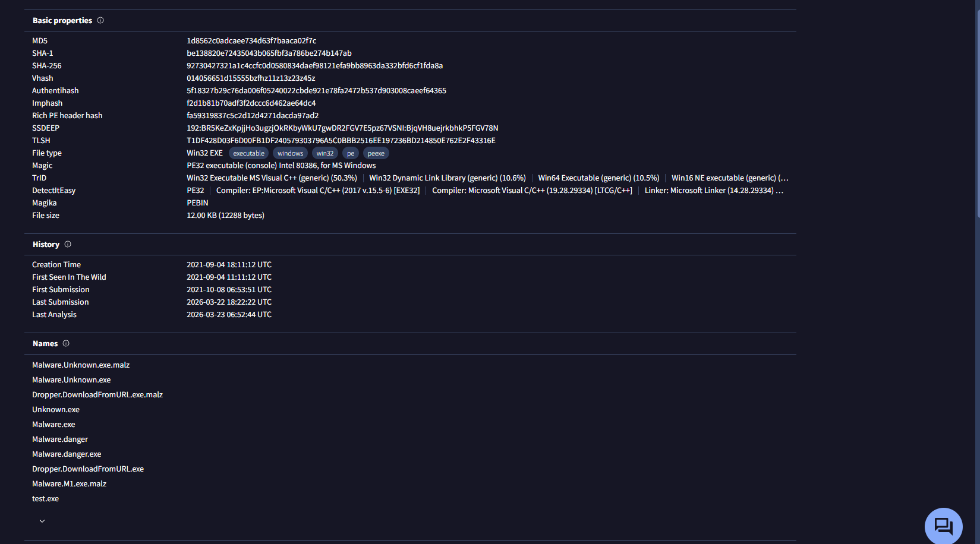This screenshot has width=980, height=544.
Task: Select the "windows" file type tag
Action: coord(290,153)
